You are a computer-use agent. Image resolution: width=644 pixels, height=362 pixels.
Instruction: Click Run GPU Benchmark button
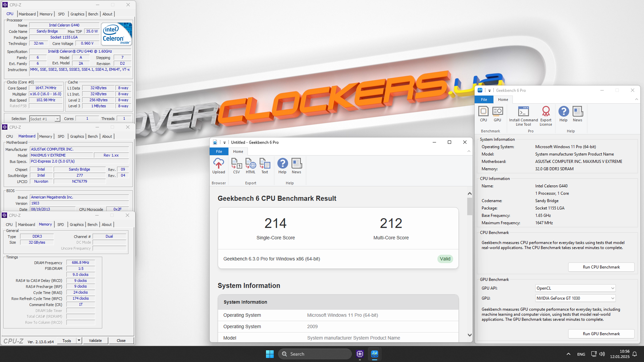coord(601,334)
